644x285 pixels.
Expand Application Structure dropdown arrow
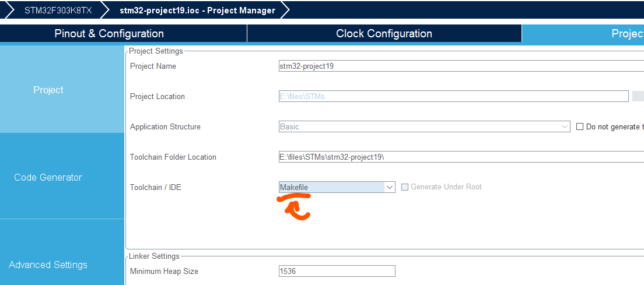[x=565, y=126]
